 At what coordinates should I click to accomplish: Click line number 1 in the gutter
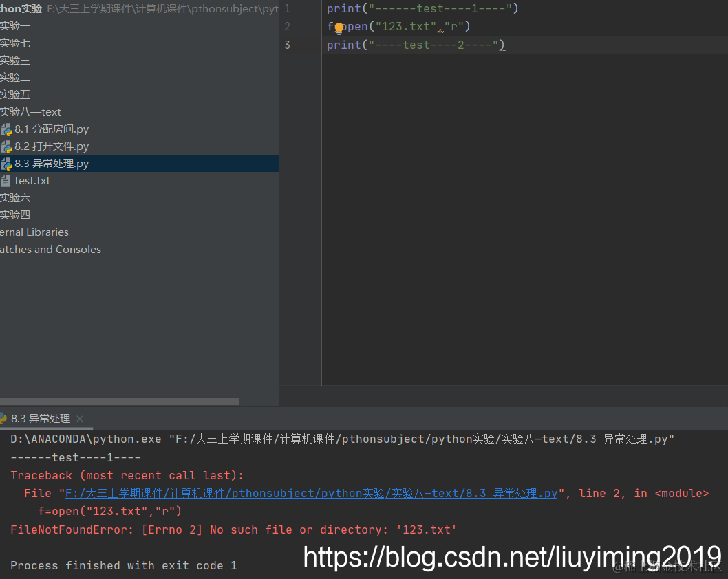pos(287,8)
